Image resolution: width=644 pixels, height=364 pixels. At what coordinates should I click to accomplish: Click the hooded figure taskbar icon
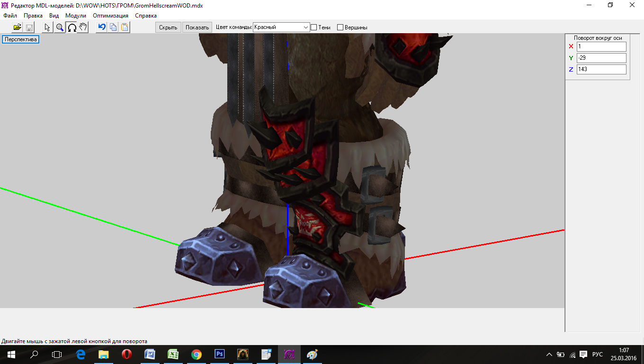pyautogui.click(x=242, y=355)
